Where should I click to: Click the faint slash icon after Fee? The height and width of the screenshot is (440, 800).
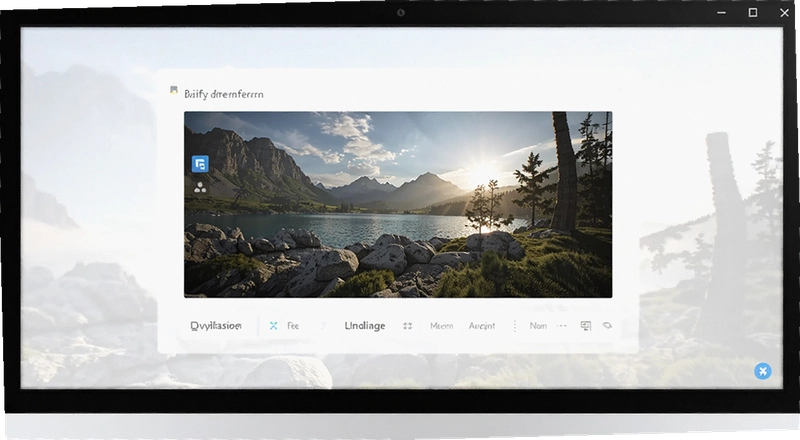[322, 326]
